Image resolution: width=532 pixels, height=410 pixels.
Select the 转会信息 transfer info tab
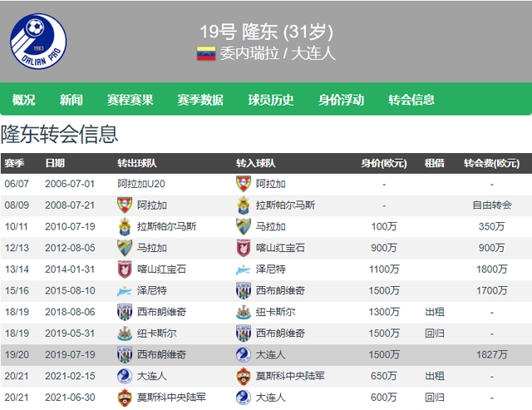[411, 100]
